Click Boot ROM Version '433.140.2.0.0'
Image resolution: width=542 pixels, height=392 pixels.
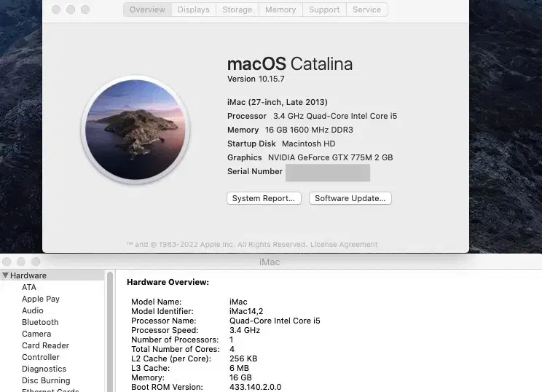pos(256,387)
